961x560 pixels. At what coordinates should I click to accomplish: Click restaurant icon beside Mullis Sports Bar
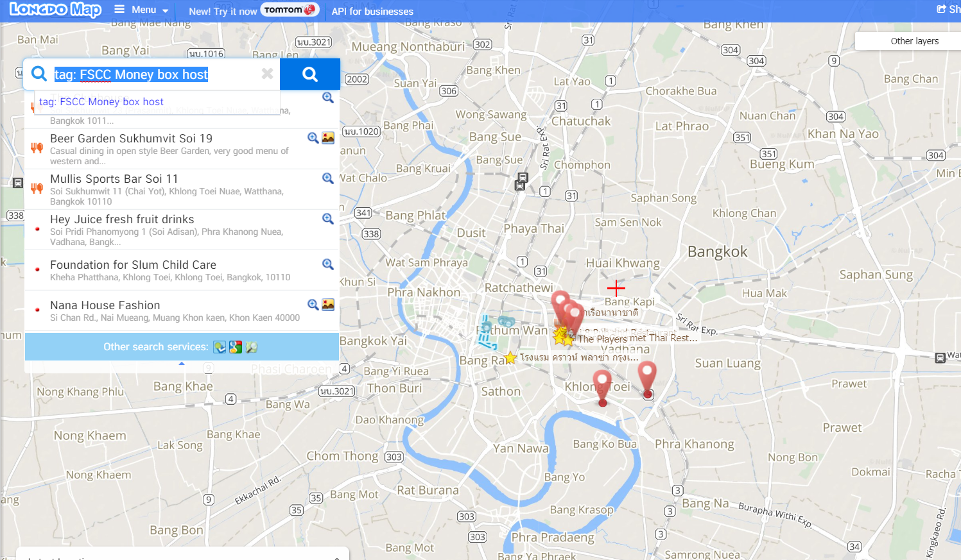37,189
